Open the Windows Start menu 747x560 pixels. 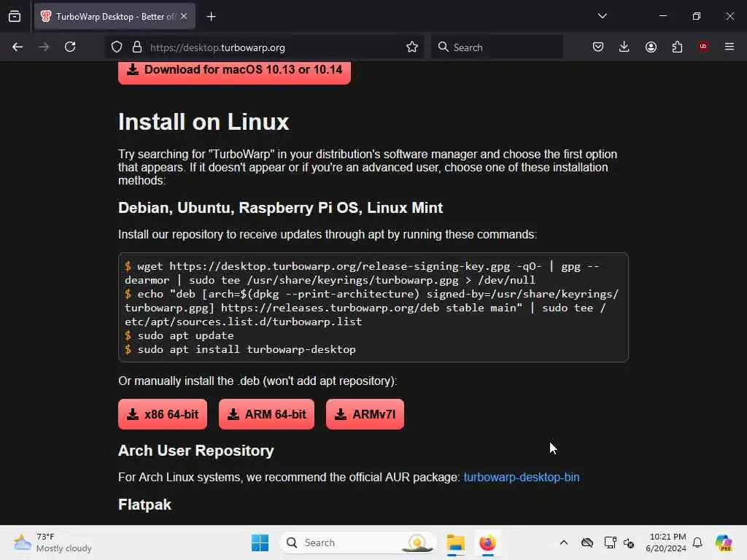pyautogui.click(x=260, y=542)
